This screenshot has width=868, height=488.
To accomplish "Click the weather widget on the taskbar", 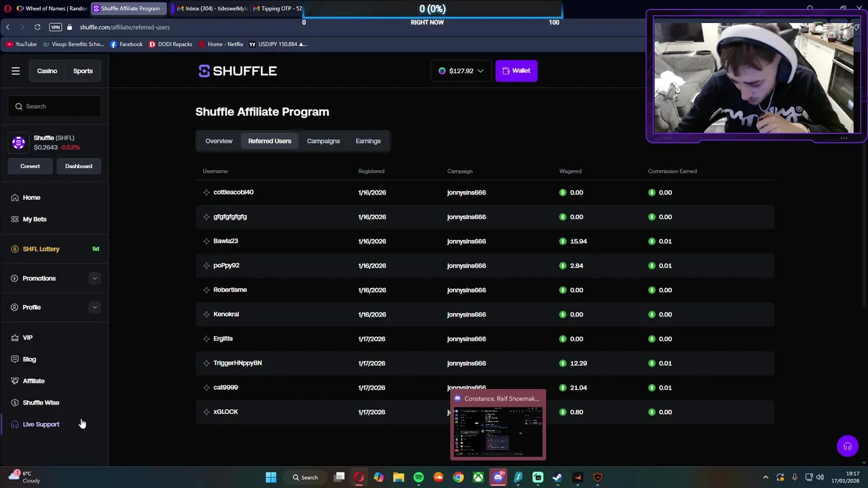I will [x=23, y=477].
